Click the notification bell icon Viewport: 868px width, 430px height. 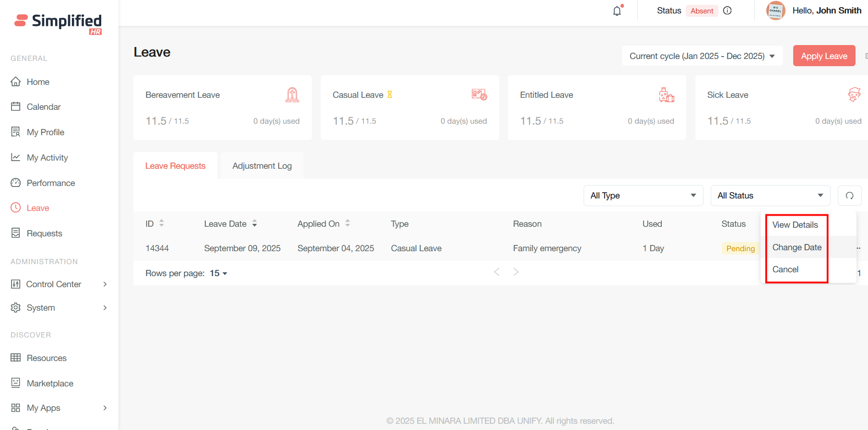point(617,11)
